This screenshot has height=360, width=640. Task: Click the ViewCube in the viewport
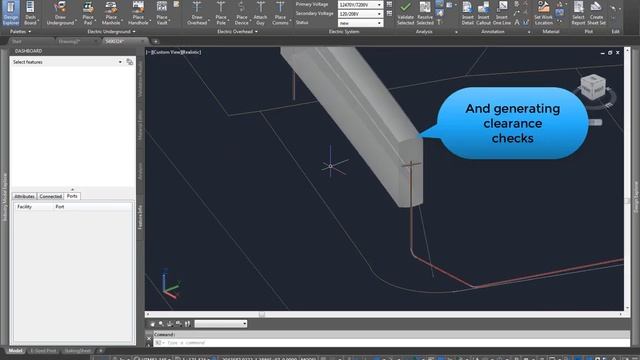593,87
